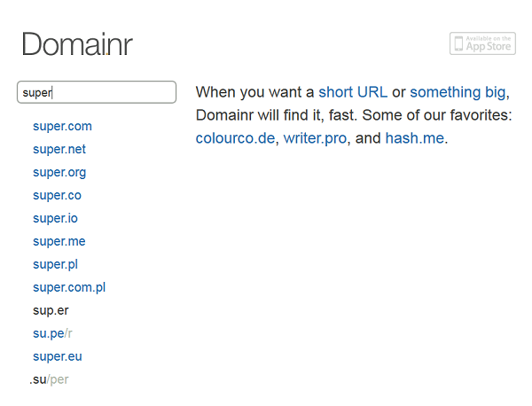The image size is (532, 406).
Task: Open the App Store badge
Action: tap(482, 43)
